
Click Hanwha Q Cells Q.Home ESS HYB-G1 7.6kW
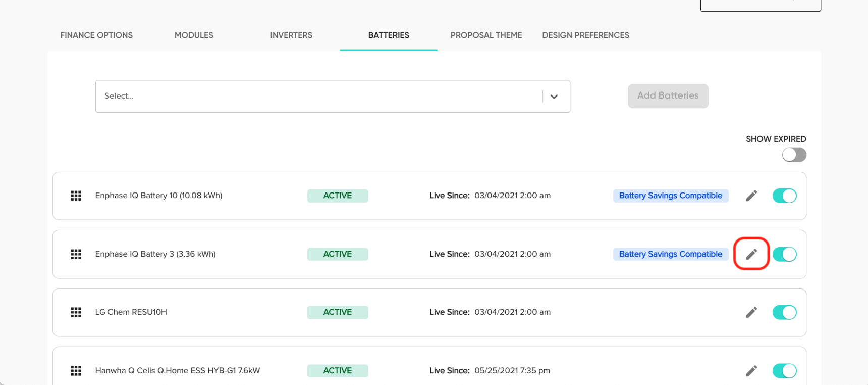point(178,371)
